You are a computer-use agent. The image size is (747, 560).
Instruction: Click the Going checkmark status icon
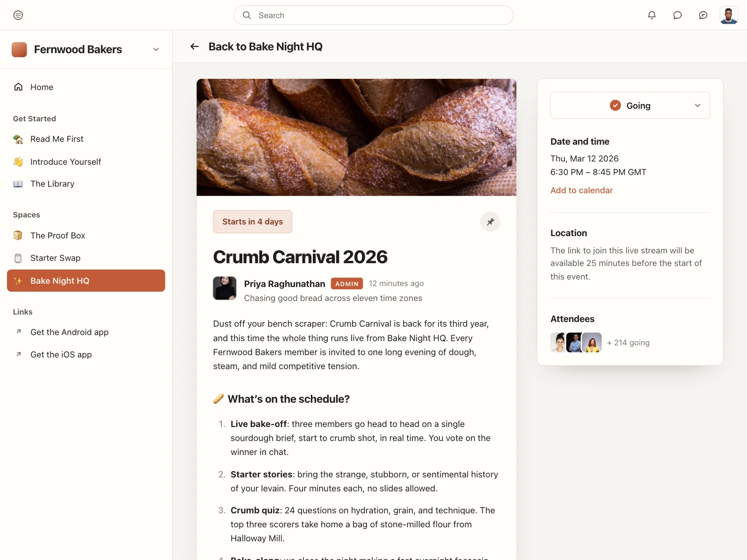pos(615,105)
